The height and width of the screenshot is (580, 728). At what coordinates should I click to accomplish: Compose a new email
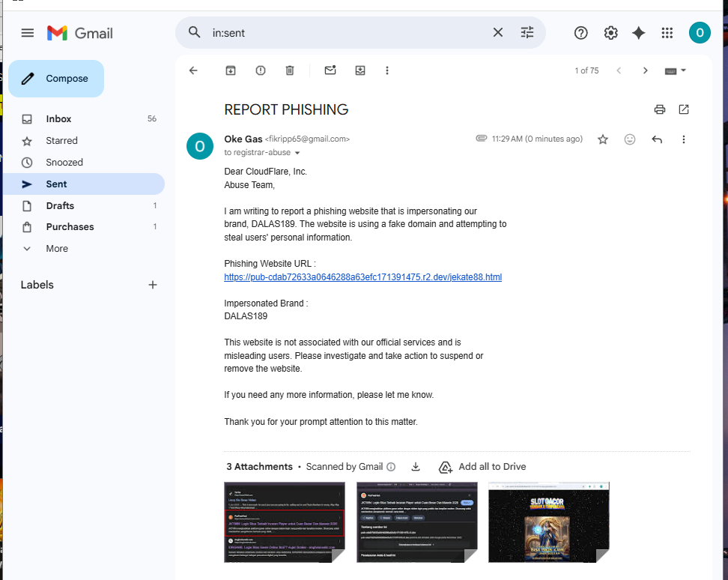pos(56,79)
